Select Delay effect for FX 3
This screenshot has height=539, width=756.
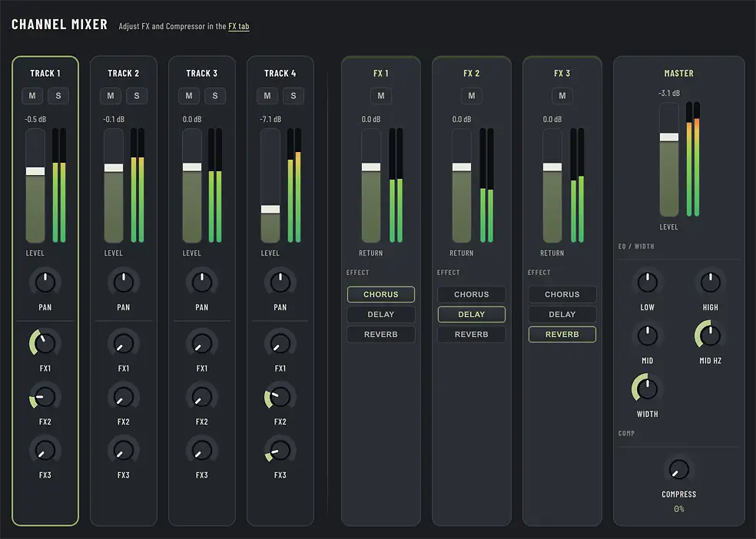(562, 315)
